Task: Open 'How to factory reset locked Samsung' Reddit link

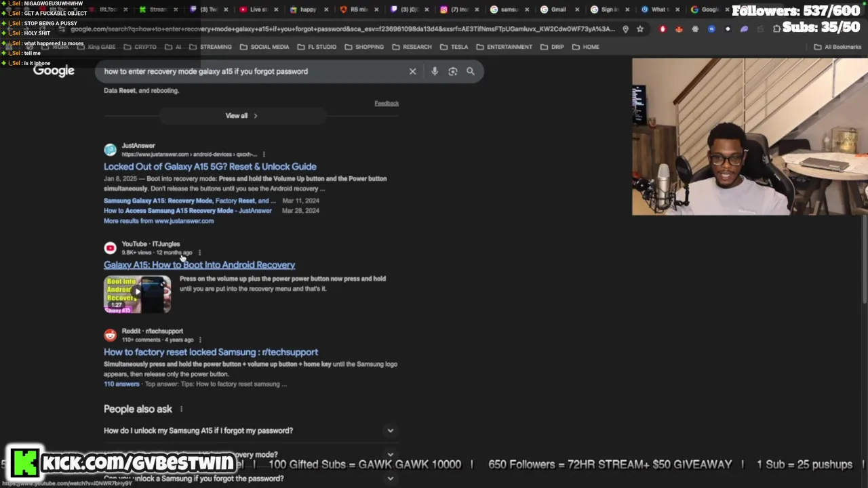Action: coord(211,352)
